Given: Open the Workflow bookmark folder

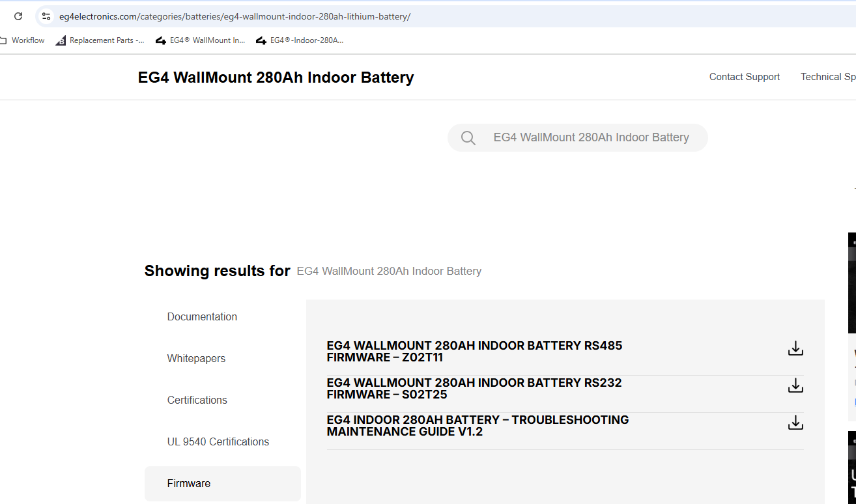Looking at the screenshot, I should pyautogui.click(x=23, y=40).
